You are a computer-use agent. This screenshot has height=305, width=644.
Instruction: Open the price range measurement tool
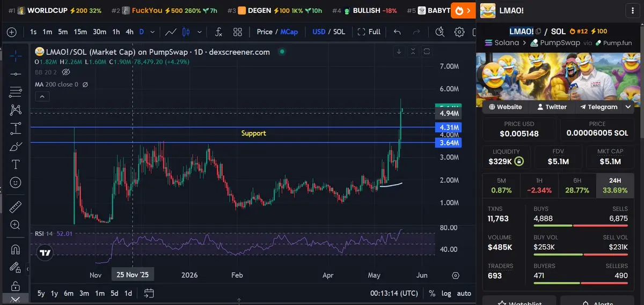click(x=16, y=128)
